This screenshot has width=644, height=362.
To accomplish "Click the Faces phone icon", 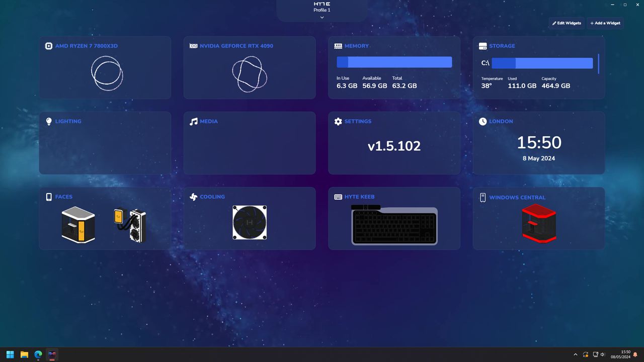I will click(x=49, y=197).
